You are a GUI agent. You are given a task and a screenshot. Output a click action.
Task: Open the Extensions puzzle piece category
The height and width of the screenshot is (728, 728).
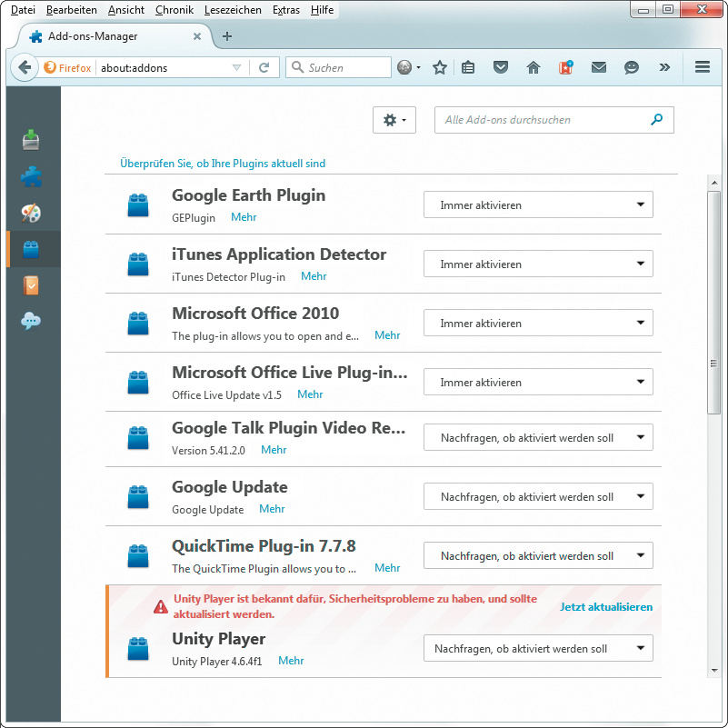click(x=32, y=176)
